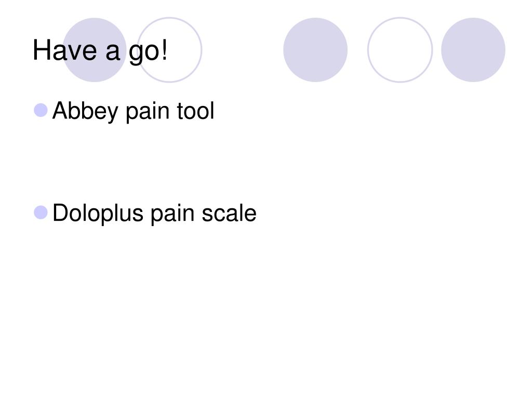Click the outlined circle between the right filled circles

[400, 50]
